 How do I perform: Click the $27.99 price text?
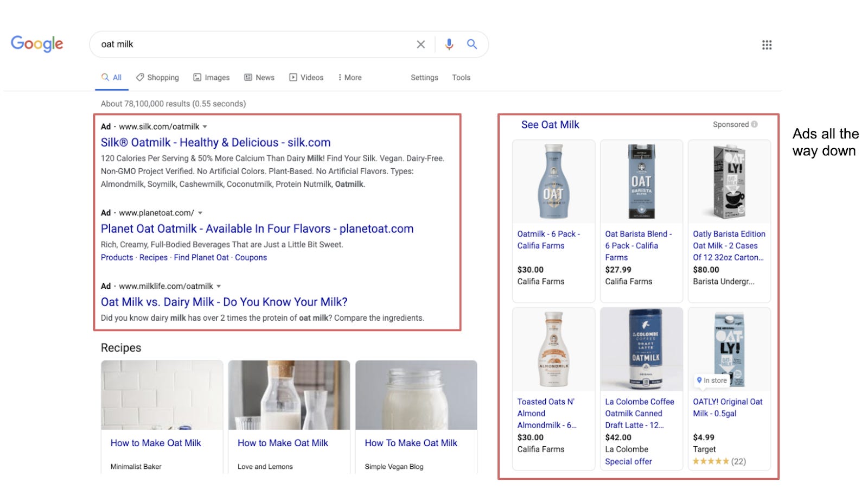(618, 270)
